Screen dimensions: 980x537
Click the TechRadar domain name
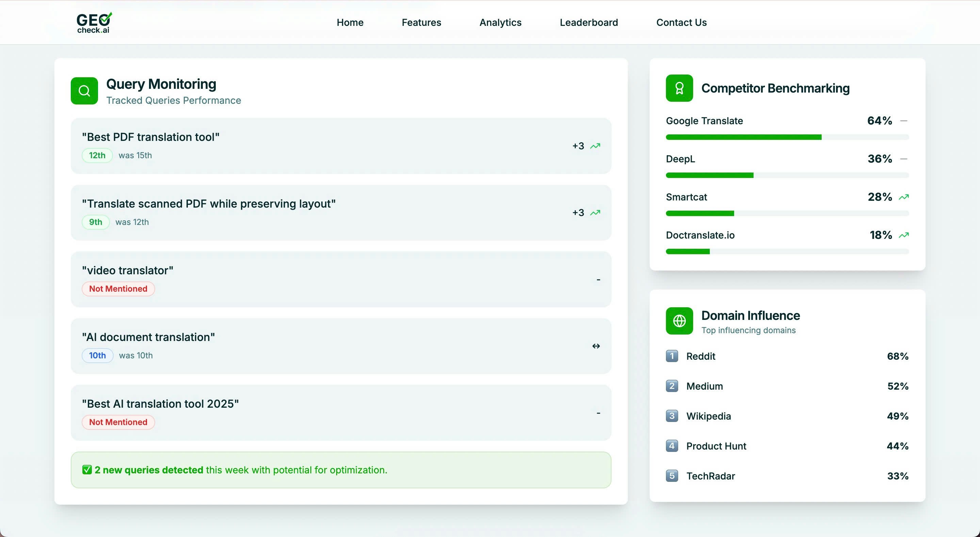coord(710,476)
